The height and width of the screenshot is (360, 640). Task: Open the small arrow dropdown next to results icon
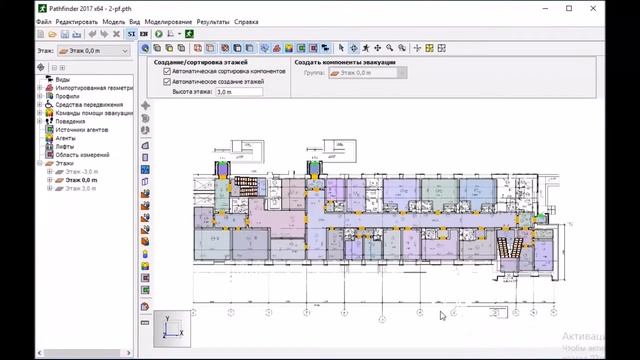pos(180,34)
